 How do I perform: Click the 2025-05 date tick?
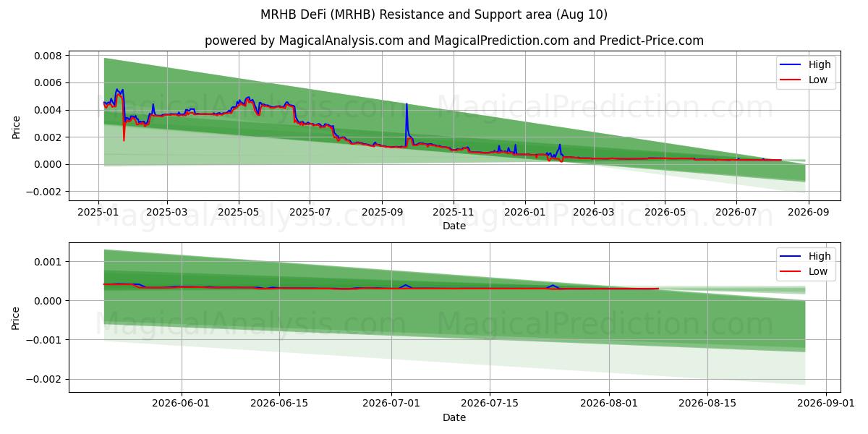[x=239, y=213]
